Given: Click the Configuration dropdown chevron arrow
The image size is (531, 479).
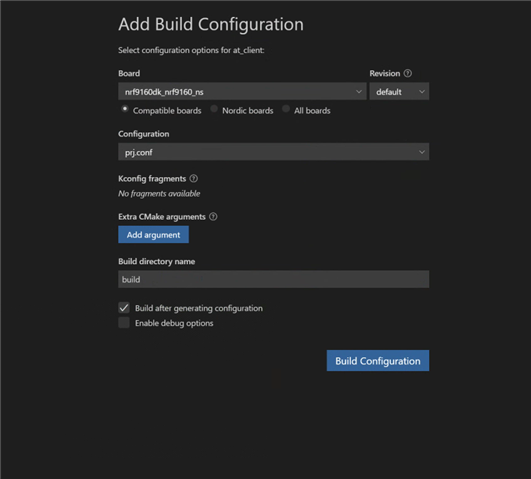Looking at the screenshot, I should click(x=422, y=152).
